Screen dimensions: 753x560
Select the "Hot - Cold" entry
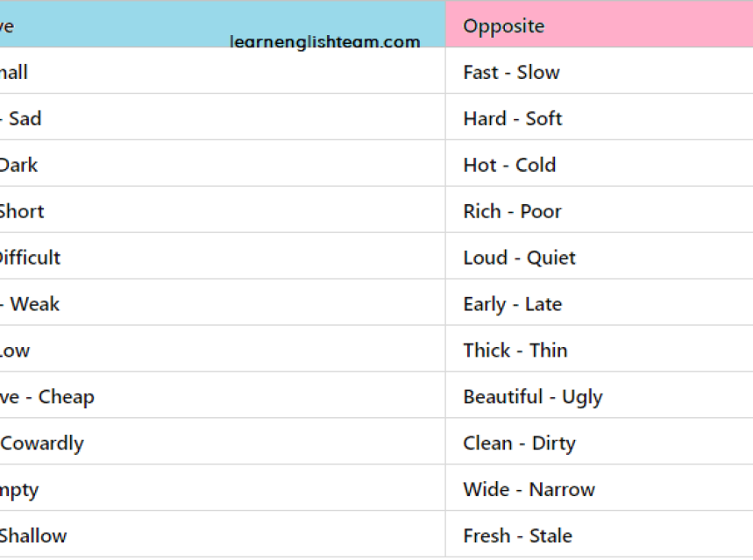(x=509, y=166)
